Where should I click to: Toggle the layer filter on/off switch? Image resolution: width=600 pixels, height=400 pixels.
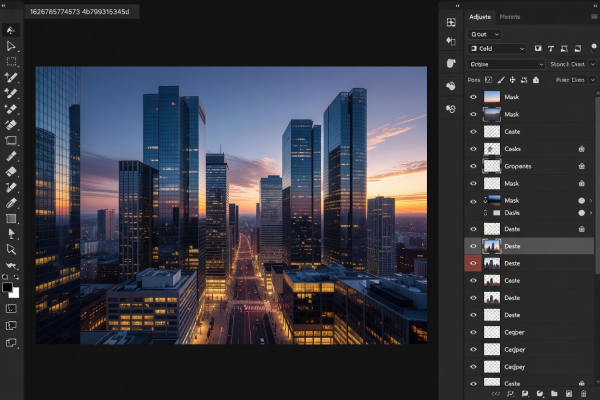click(594, 47)
